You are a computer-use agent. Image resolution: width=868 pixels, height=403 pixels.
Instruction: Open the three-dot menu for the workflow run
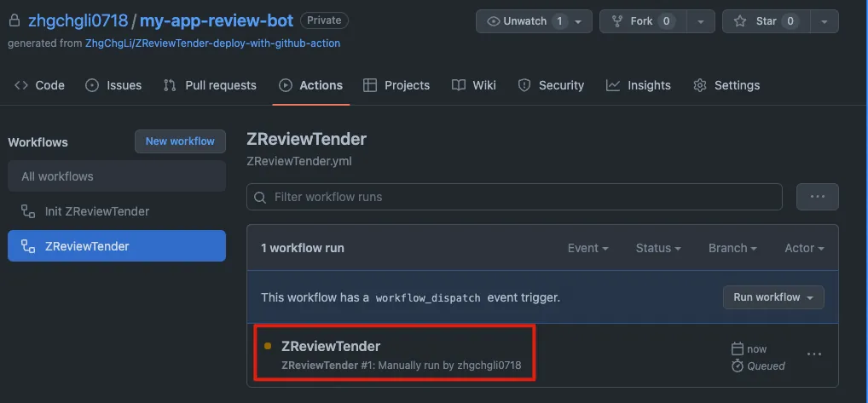click(x=814, y=354)
